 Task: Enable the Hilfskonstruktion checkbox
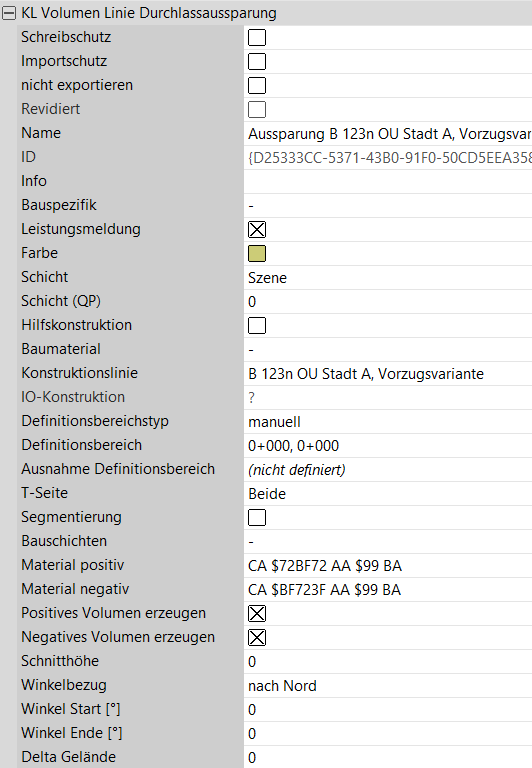click(257, 326)
